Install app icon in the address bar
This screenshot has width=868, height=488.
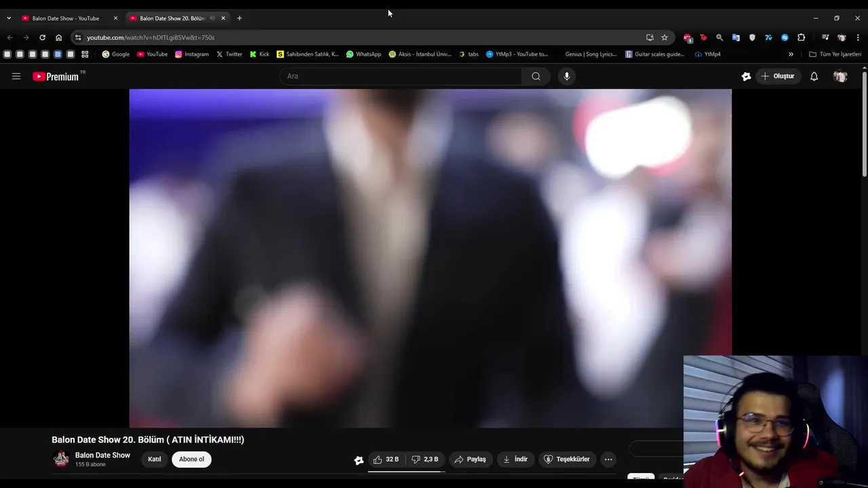[650, 37]
